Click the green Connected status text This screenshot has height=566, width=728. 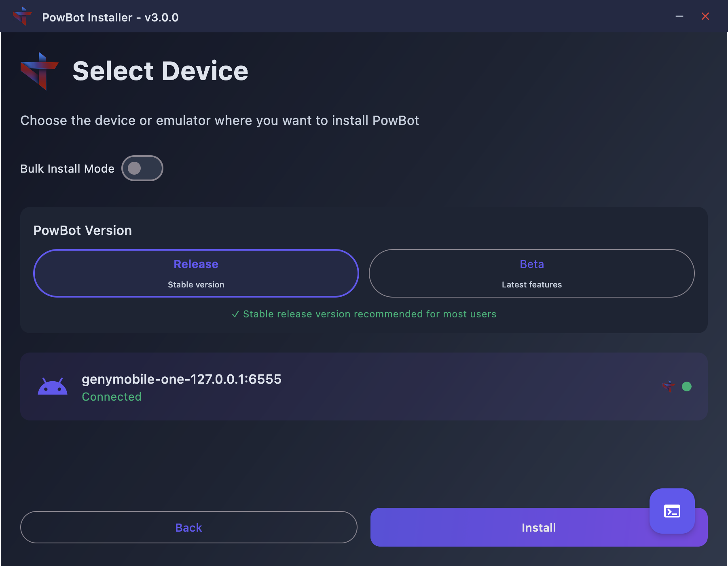112,397
